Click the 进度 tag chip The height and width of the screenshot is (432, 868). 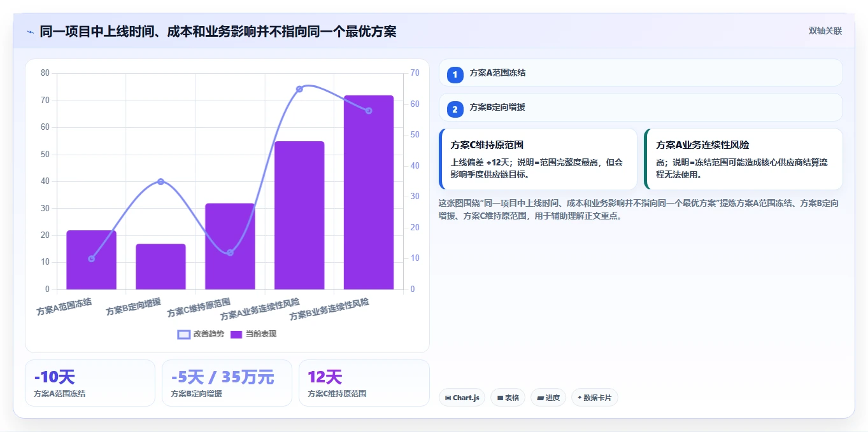point(548,398)
